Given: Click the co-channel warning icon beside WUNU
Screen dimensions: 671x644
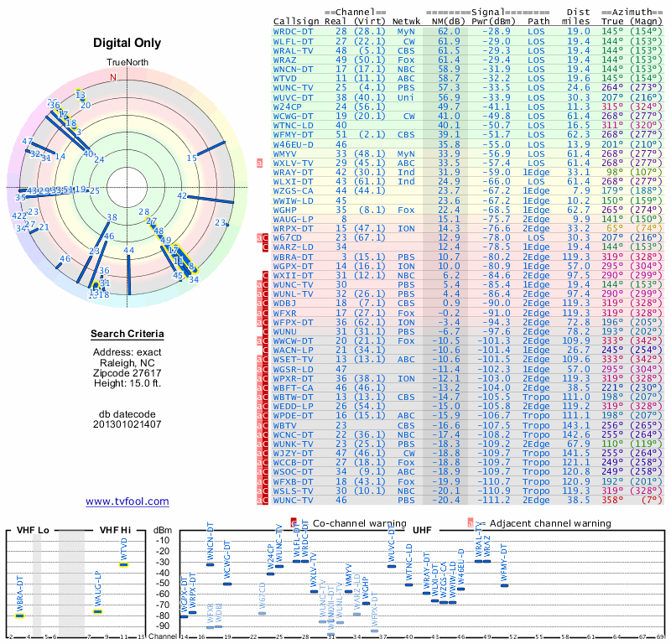Looking at the screenshot, I should click(x=264, y=330).
